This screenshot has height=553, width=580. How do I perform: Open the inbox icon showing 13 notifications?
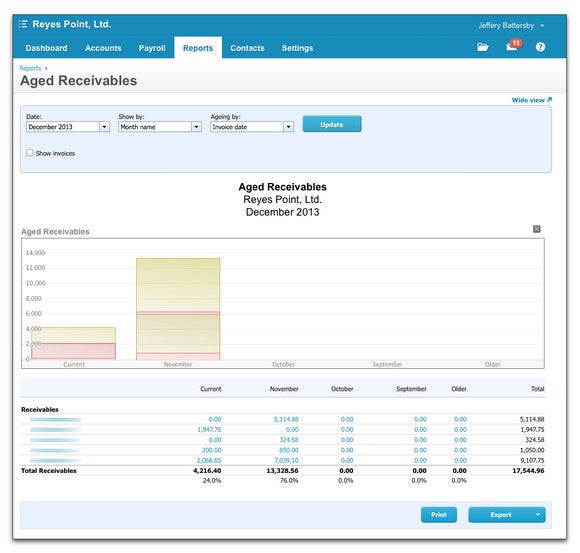[x=513, y=45]
